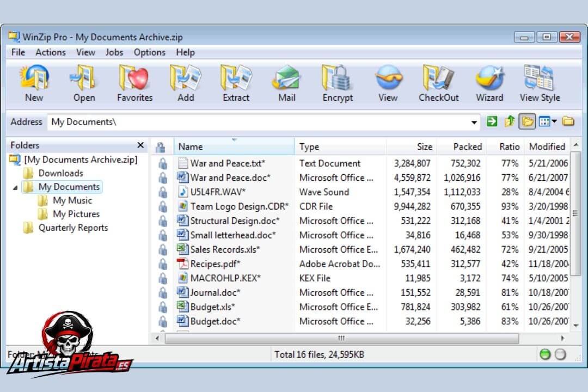Select the U5L4FR.WAV* file
Image resolution: width=588 pixels, height=392 pixels.
[x=217, y=192]
